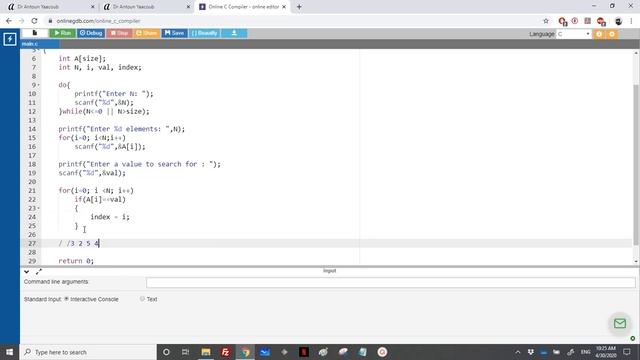640x360 pixels.
Task: Click the first orange info icon beside Language
Action: [x=599, y=34]
